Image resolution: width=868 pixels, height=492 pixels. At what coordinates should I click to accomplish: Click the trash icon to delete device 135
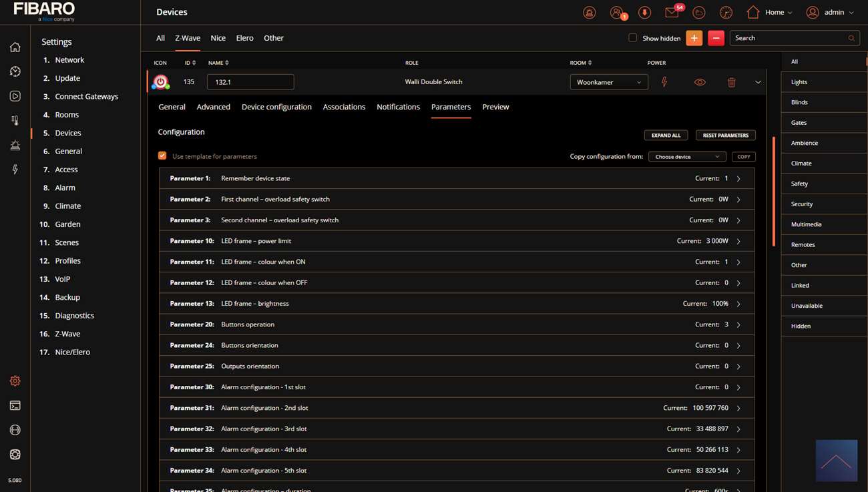tap(732, 82)
